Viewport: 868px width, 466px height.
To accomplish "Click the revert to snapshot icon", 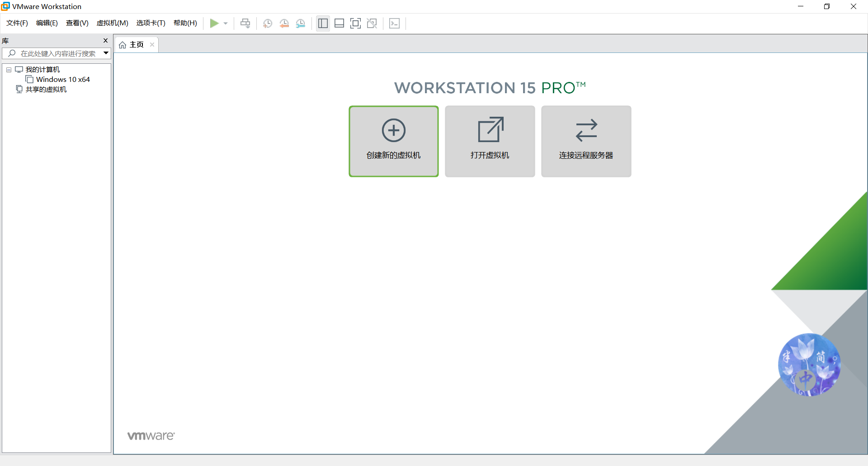I will pos(284,24).
